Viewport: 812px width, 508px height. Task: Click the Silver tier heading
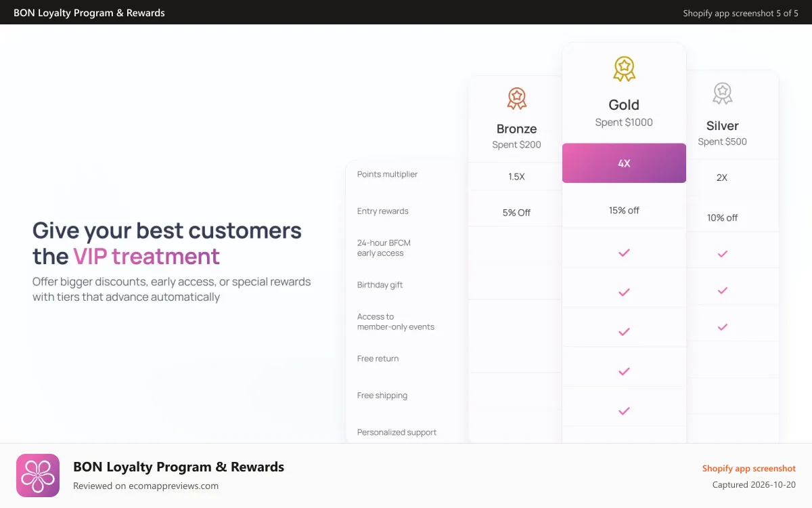(x=723, y=126)
